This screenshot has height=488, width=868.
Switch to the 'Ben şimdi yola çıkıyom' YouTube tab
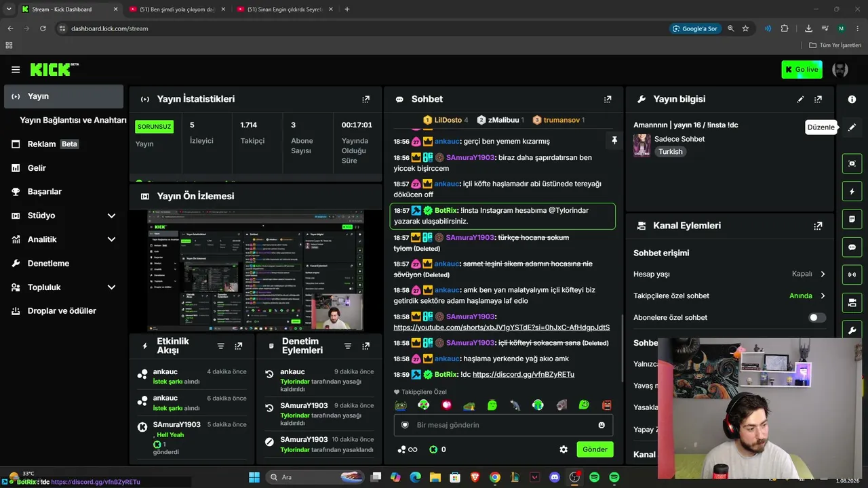pyautogui.click(x=178, y=9)
